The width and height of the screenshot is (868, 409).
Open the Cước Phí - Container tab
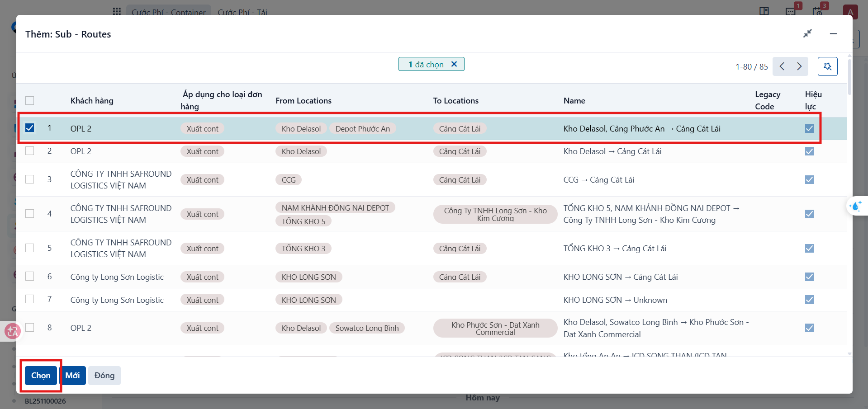coord(168,12)
